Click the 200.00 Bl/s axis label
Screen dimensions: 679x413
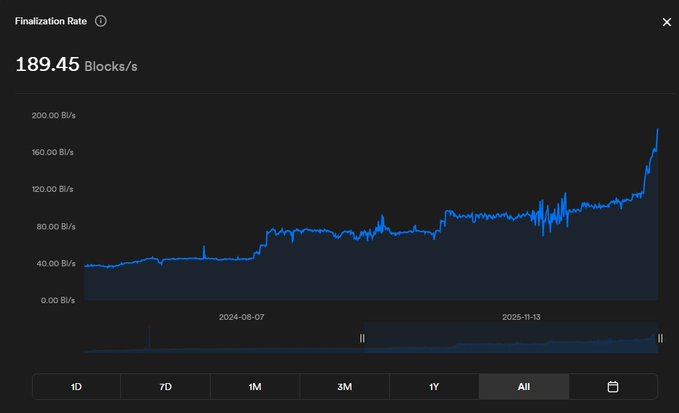pos(53,115)
